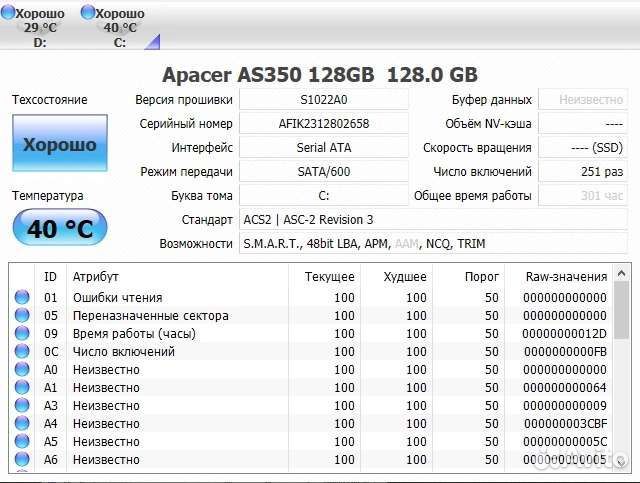Click the SATA/600 transfer mode field
The width and height of the screenshot is (640, 483).
tap(324, 171)
